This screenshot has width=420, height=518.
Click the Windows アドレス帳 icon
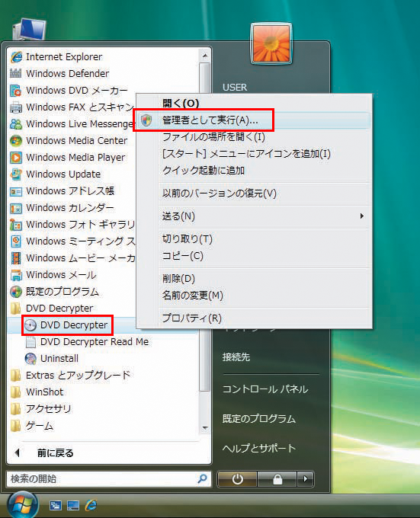pos(16,191)
